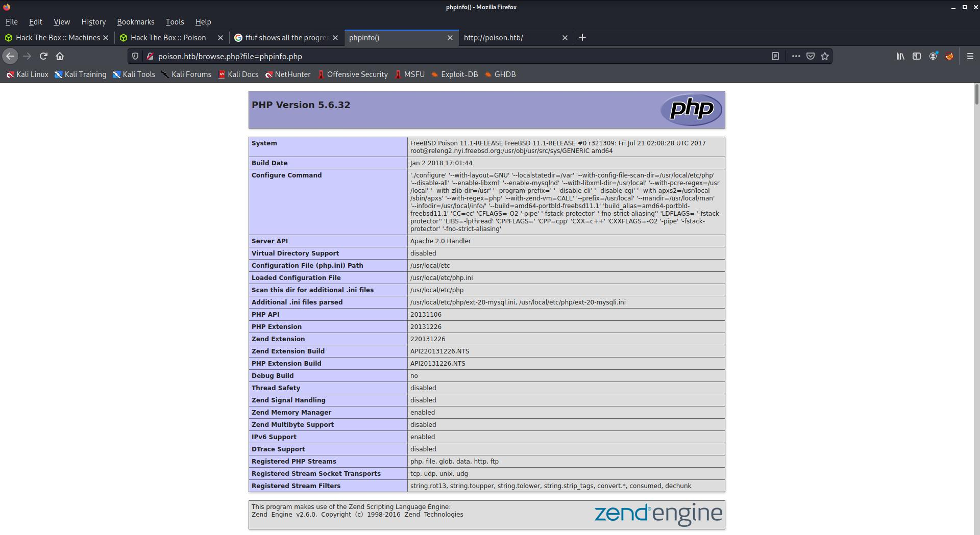980x535 pixels.
Task: Open the Firefox account icon
Action: [933, 56]
